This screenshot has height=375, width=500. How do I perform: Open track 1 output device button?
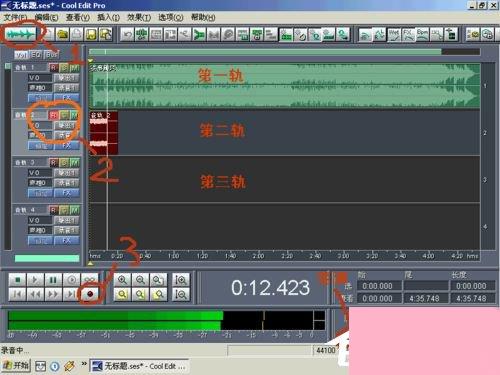point(67,78)
